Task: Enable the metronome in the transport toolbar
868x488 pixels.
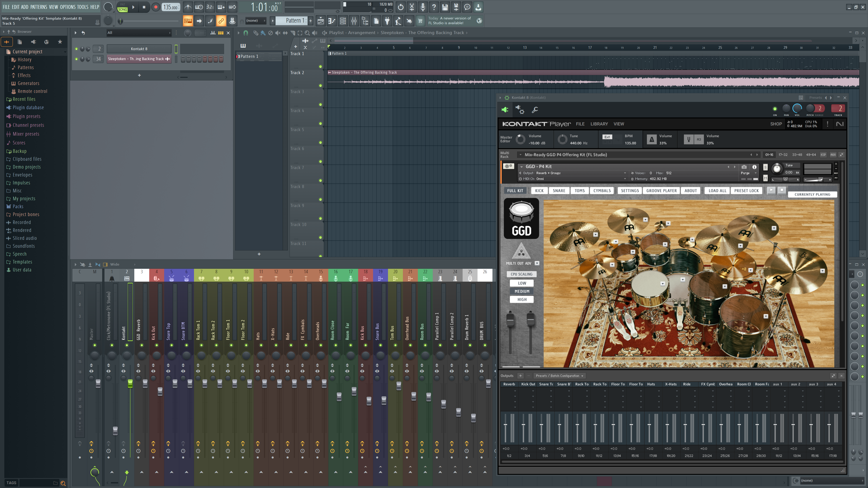Action: tap(188, 7)
